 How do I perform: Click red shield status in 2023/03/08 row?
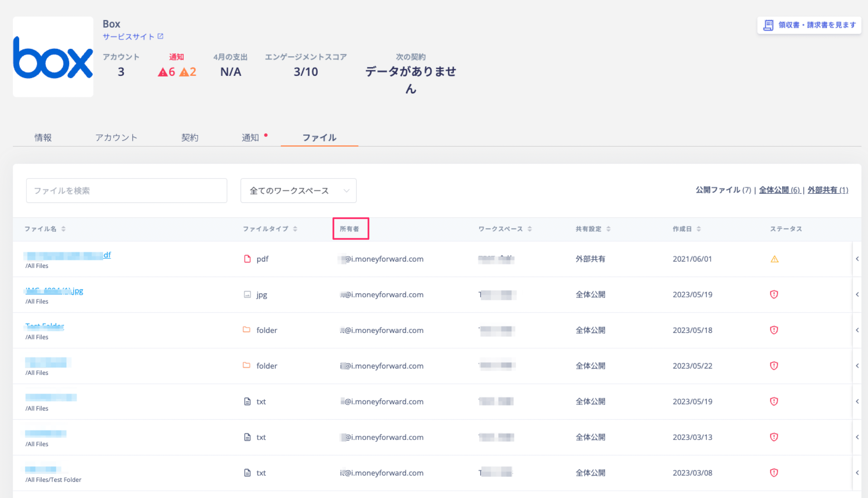pos(774,473)
